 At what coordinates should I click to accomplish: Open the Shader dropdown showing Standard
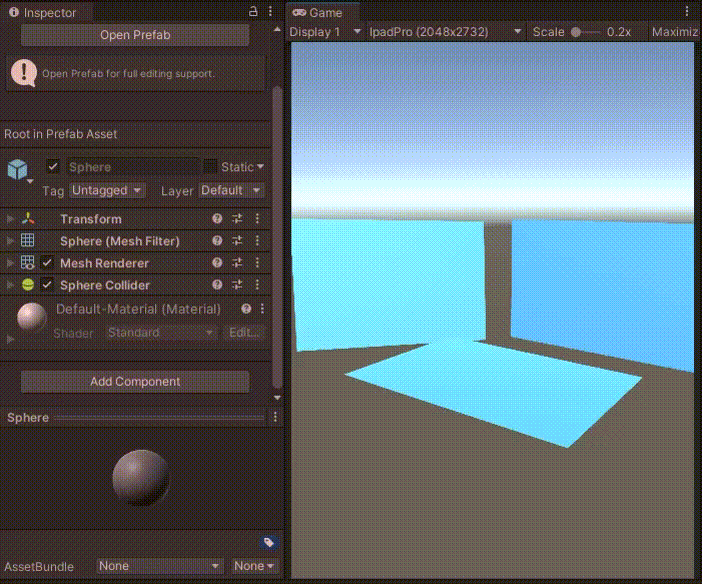(160, 333)
